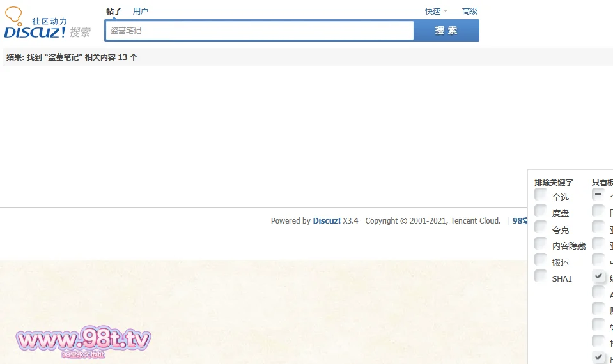Screen dimensions: 613x364
Task: Open the Discuz! link in footer
Action: pyautogui.click(x=327, y=221)
